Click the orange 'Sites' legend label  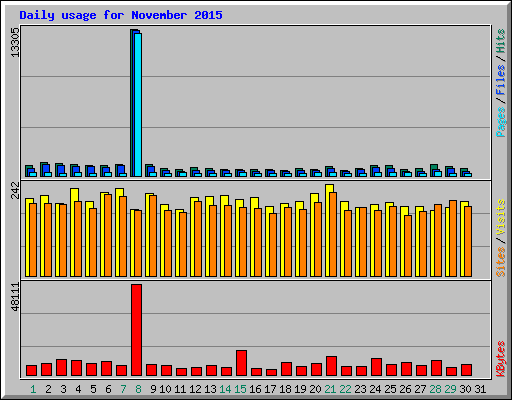(x=500, y=262)
